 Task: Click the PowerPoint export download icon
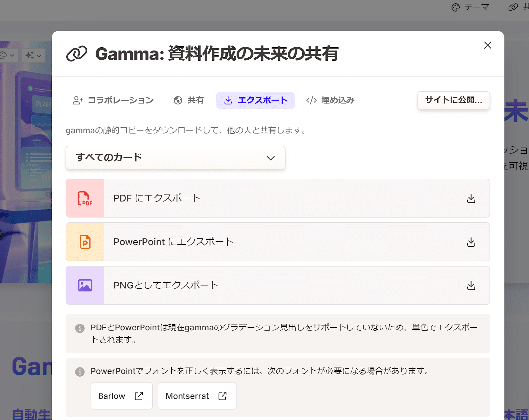tap(471, 242)
